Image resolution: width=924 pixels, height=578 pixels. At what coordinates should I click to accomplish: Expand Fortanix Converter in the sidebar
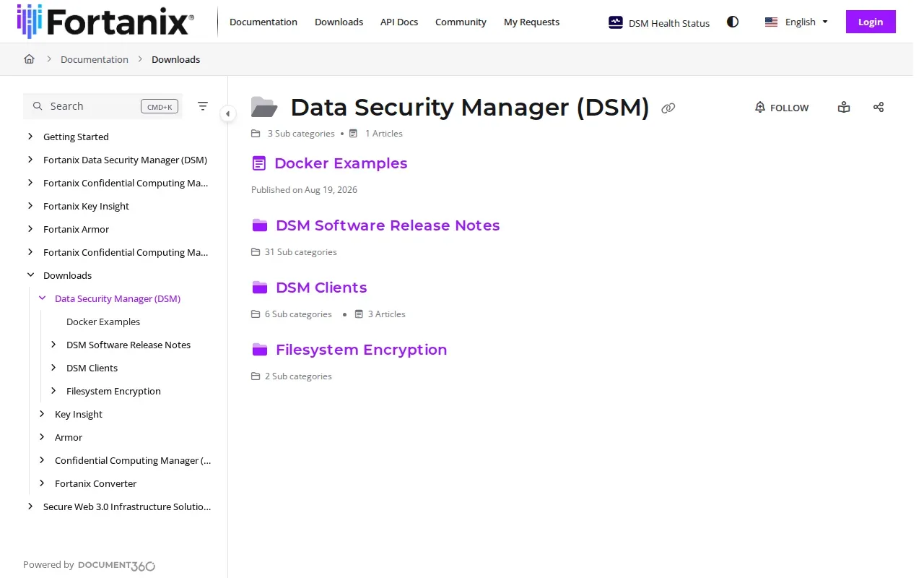42,483
